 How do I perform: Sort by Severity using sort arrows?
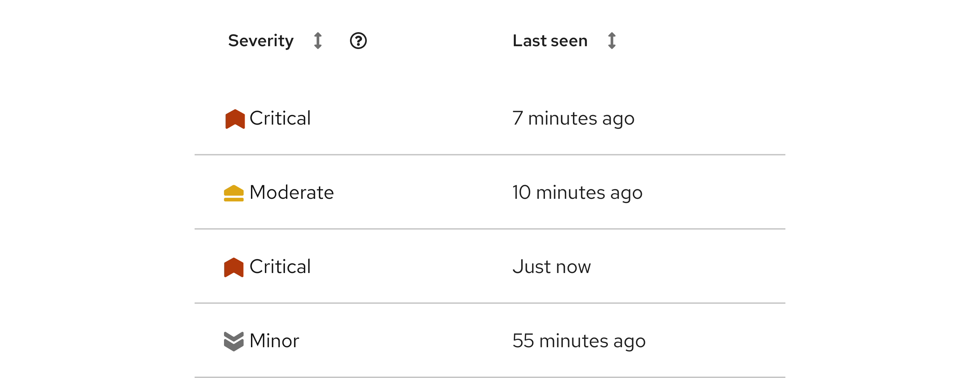point(318,41)
